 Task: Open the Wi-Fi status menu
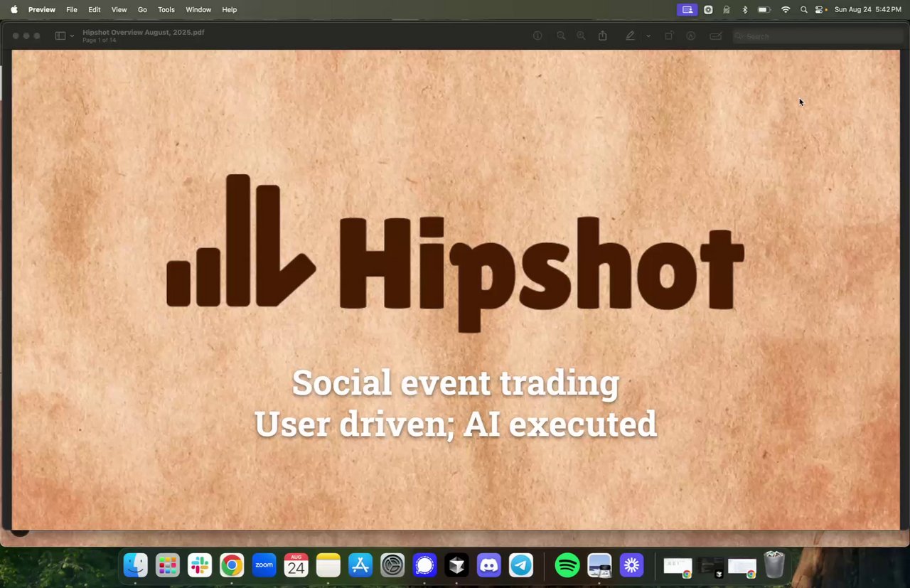coord(786,9)
